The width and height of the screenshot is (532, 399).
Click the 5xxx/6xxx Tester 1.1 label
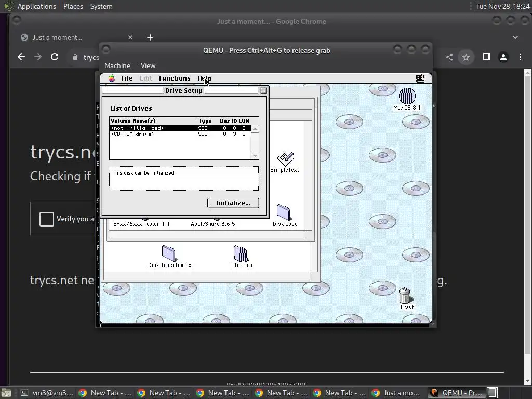pyautogui.click(x=141, y=224)
